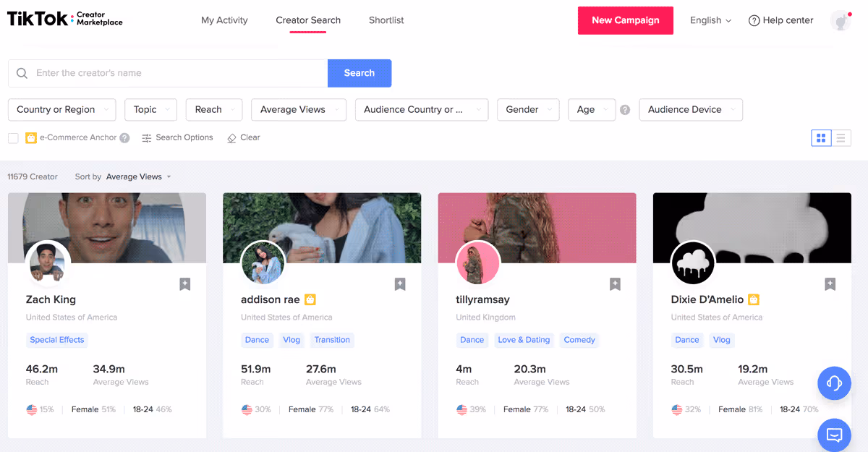Select the Dance tag on addison rae
The height and width of the screenshot is (452, 868).
click(x=257, y=340)
